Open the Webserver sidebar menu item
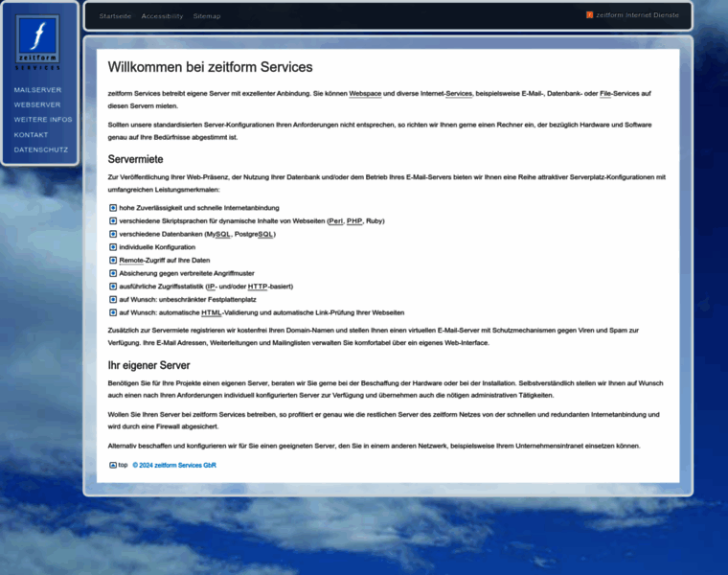 (x=37, y=104)
